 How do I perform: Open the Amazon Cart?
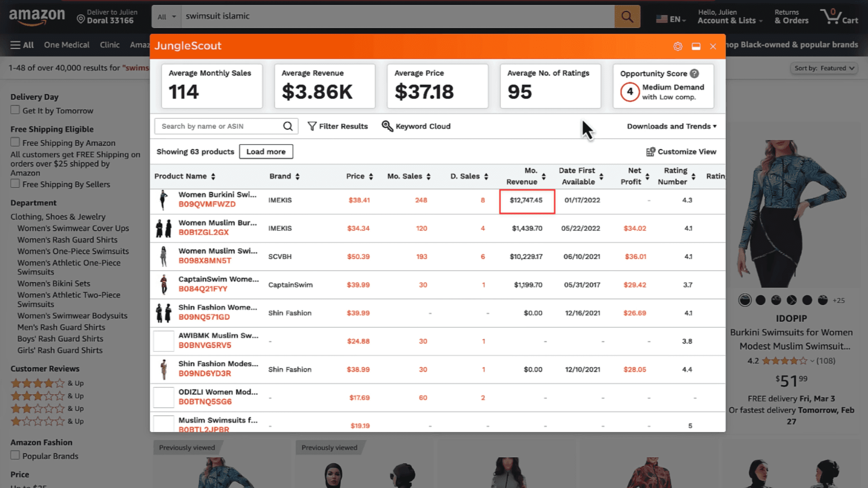[x=839, y=16]
